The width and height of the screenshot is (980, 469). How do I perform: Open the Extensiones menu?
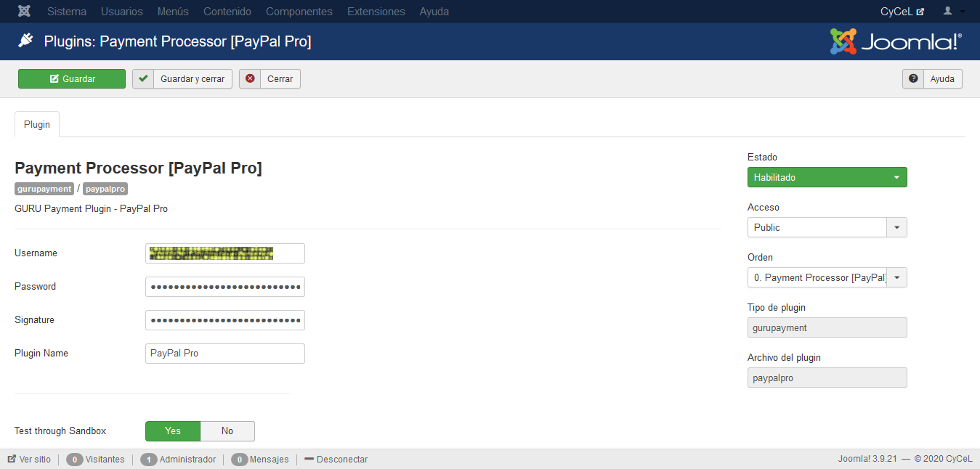click(376, 12)
